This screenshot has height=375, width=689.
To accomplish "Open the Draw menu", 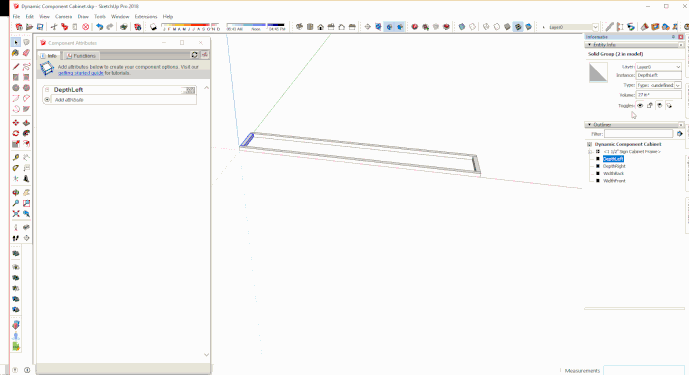I will pyautogui.click(x=83, y=16).
